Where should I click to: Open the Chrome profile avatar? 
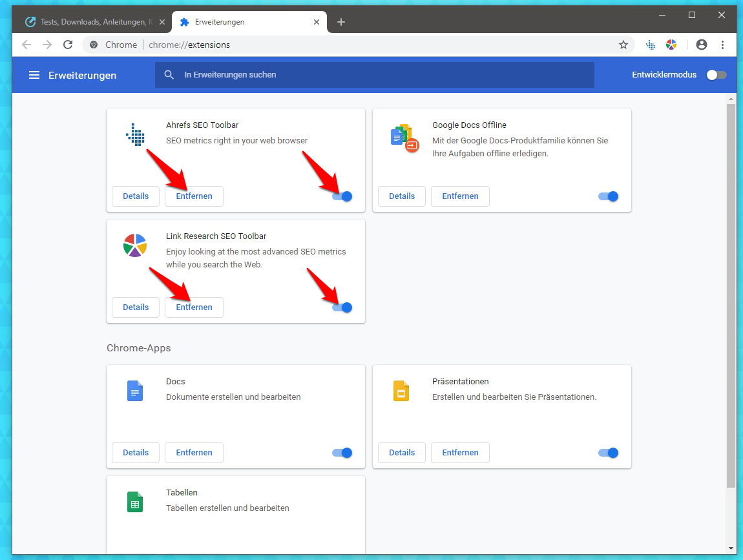point(701,45)
